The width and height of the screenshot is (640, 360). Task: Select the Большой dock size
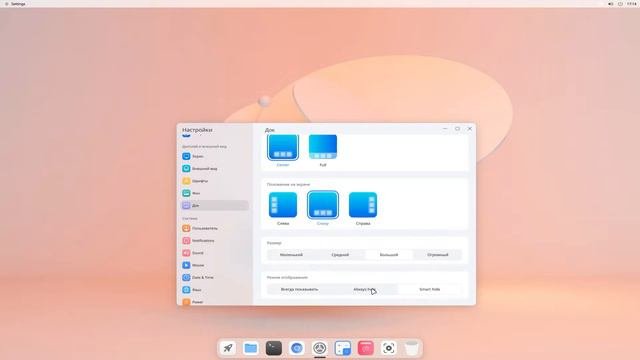[389, 255]
